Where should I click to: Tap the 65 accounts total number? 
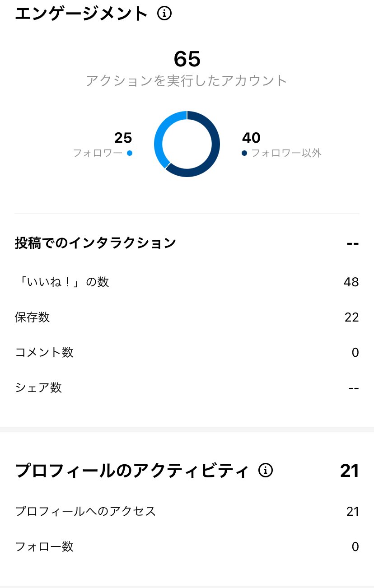pos(187,59)
